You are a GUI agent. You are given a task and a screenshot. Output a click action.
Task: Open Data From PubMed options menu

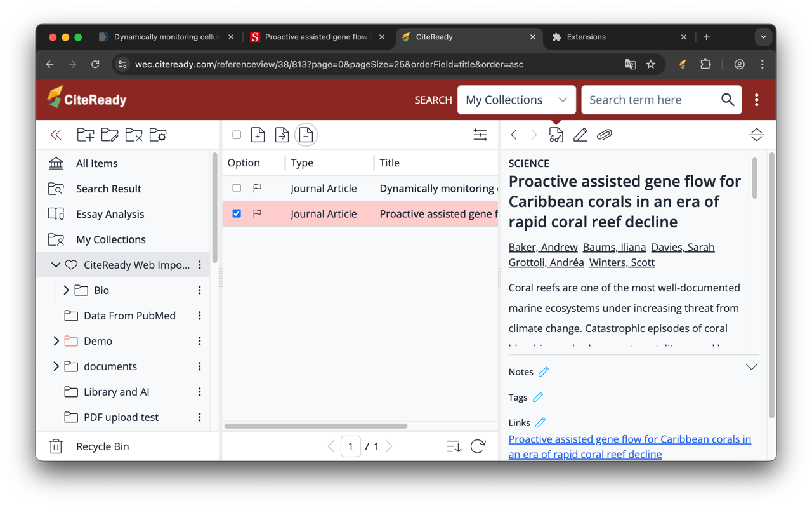[x=200, y=316]
